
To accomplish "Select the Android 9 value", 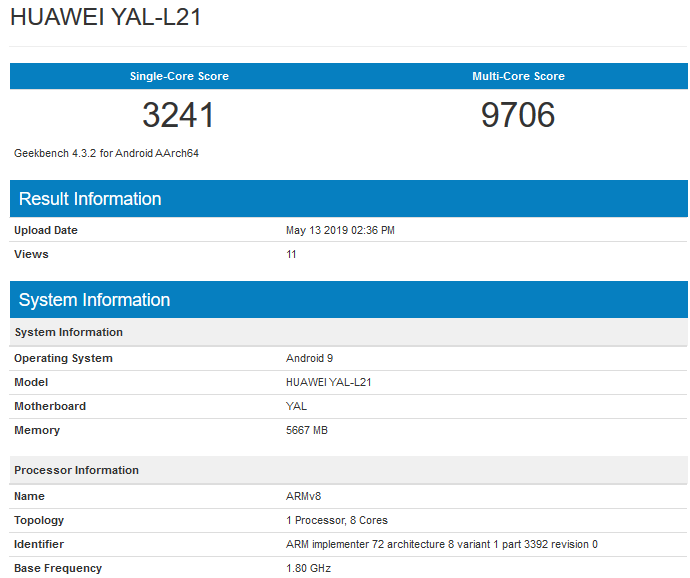I will tap(309, 358).
